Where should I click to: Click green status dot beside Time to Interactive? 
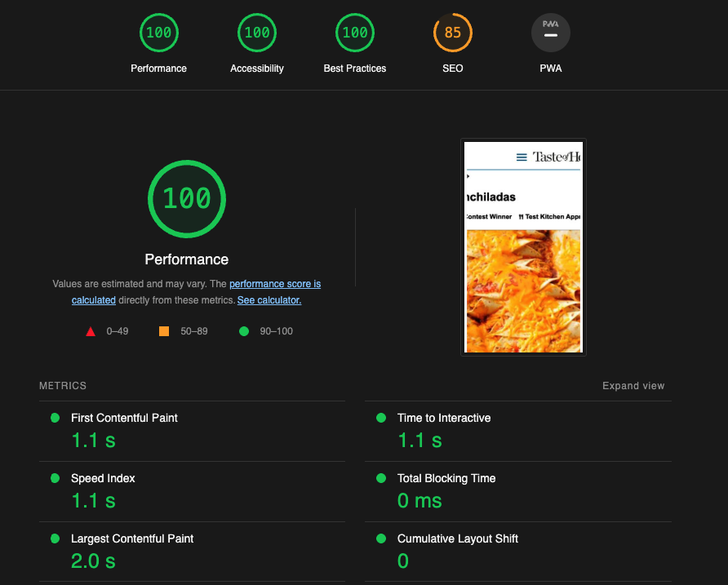pos(381,418)
